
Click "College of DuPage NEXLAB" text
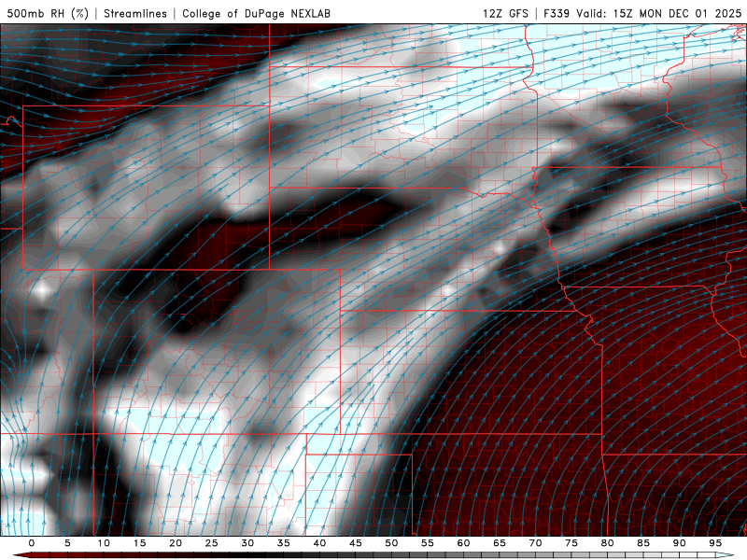click(256, 13)
